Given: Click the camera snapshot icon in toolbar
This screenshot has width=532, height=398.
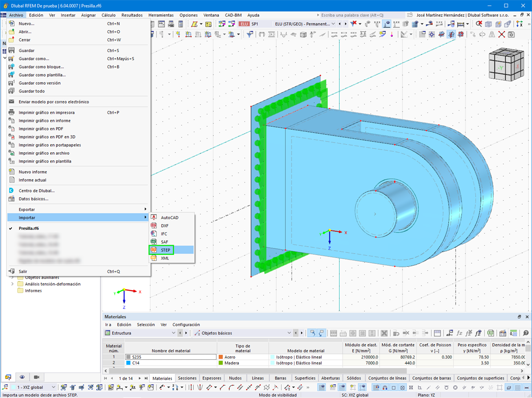Looking at the screenshot, I should coord(512,34).
